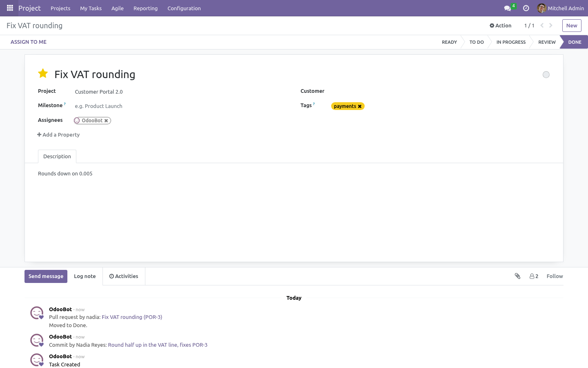Open the activities clock icon in navbar

click(x=526, y=8)
